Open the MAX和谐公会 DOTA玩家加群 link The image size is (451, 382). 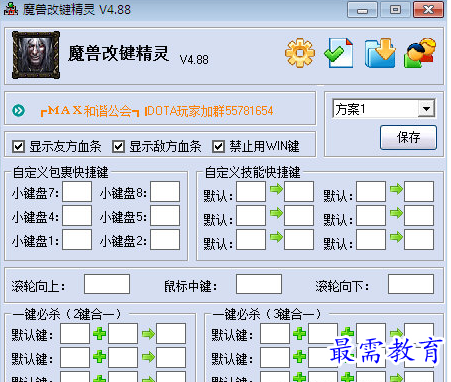(157, 111)
